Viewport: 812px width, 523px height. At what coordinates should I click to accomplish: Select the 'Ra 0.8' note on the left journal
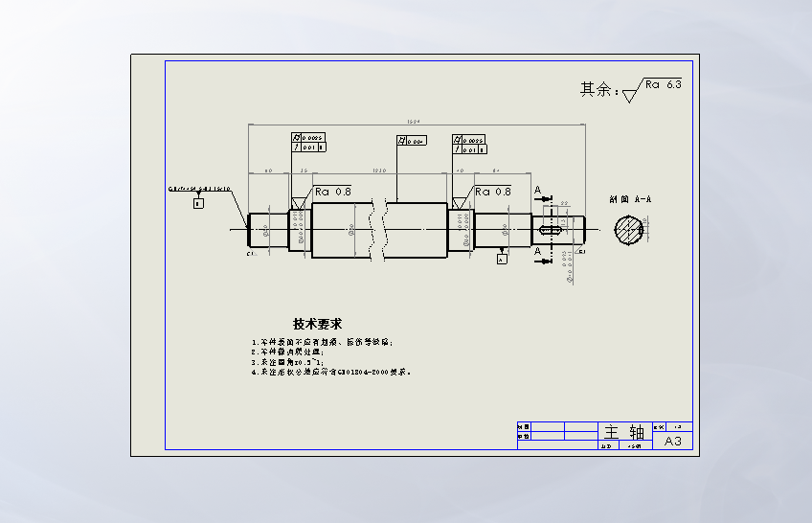point(333,192)
